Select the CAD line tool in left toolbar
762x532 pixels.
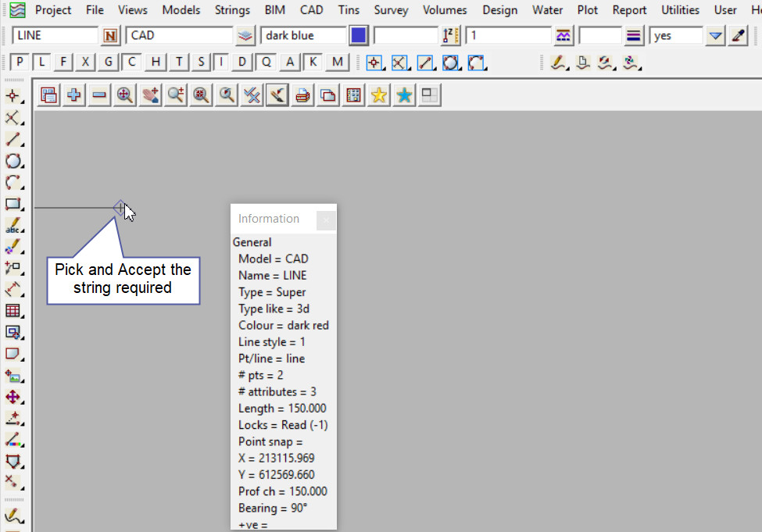(13, 140)
